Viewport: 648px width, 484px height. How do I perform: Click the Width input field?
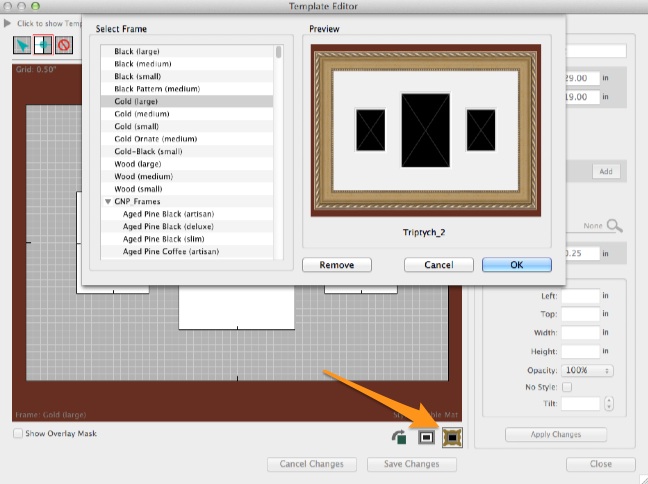tap(580, 333)
